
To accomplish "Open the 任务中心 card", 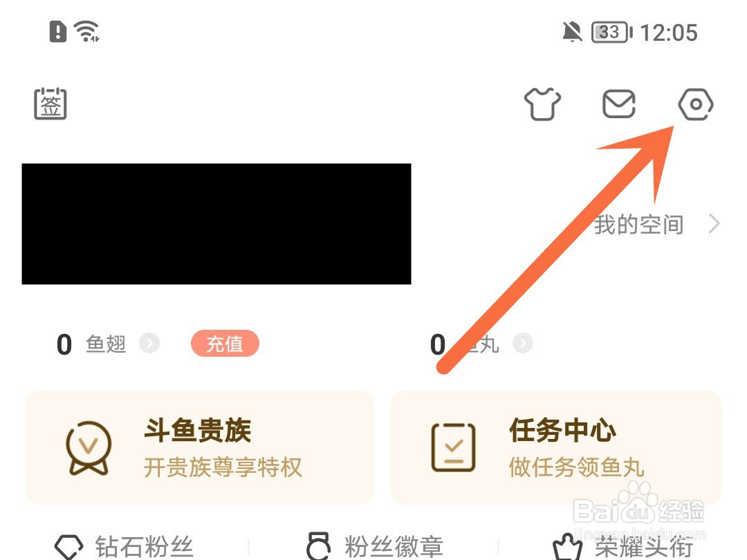I will (556, 447).
